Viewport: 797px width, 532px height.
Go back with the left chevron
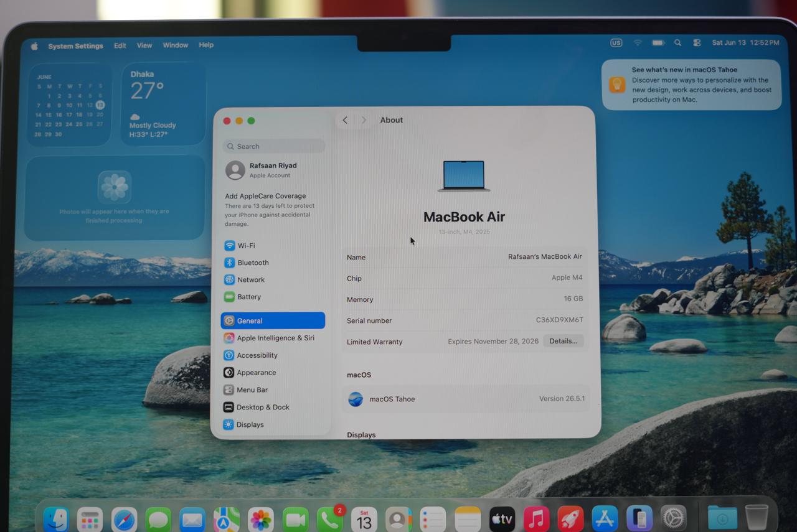[345, 120]
